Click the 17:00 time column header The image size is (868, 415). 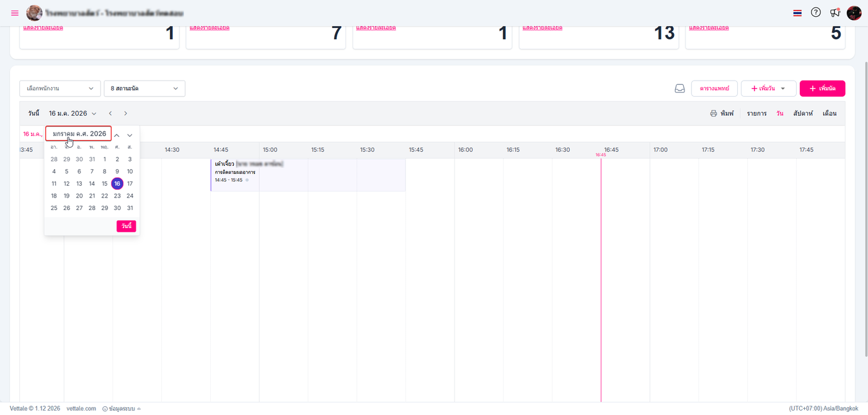[660, 150]
